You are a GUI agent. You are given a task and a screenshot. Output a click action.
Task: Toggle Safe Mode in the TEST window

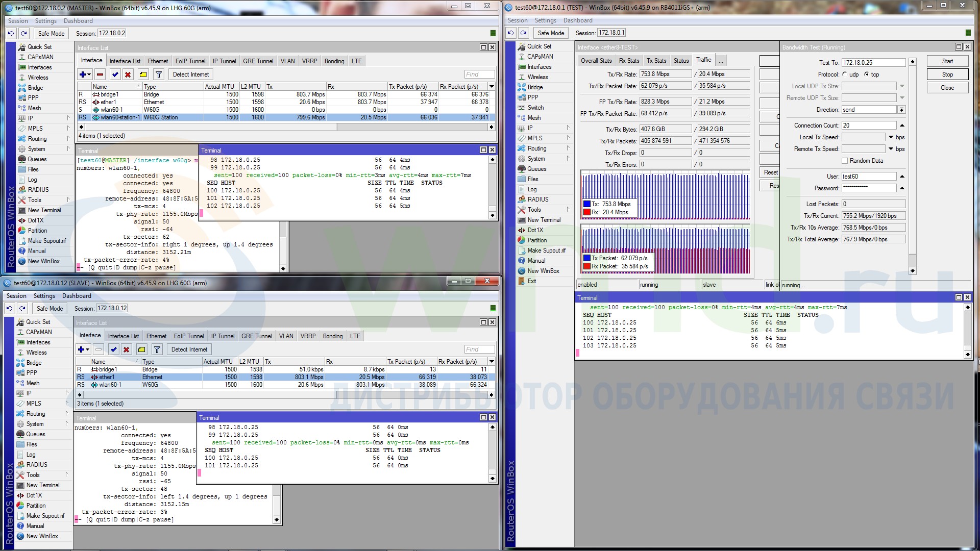(551, 33)
